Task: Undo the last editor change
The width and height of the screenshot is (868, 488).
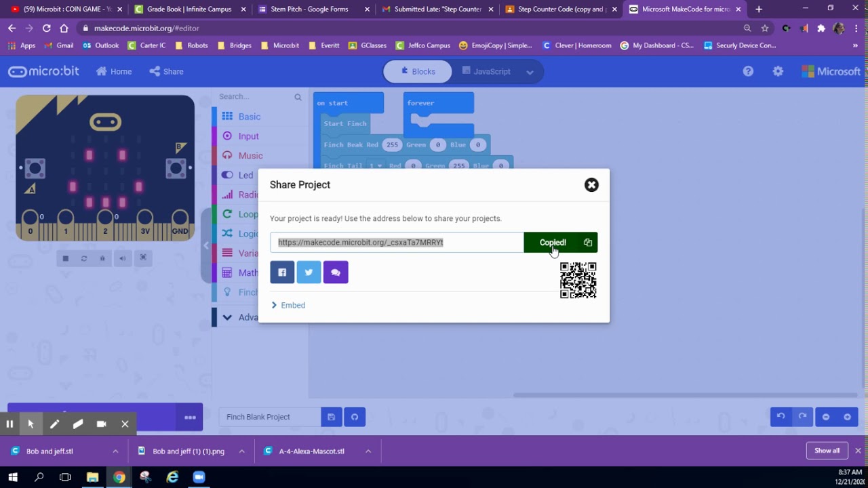Action: 781,417
